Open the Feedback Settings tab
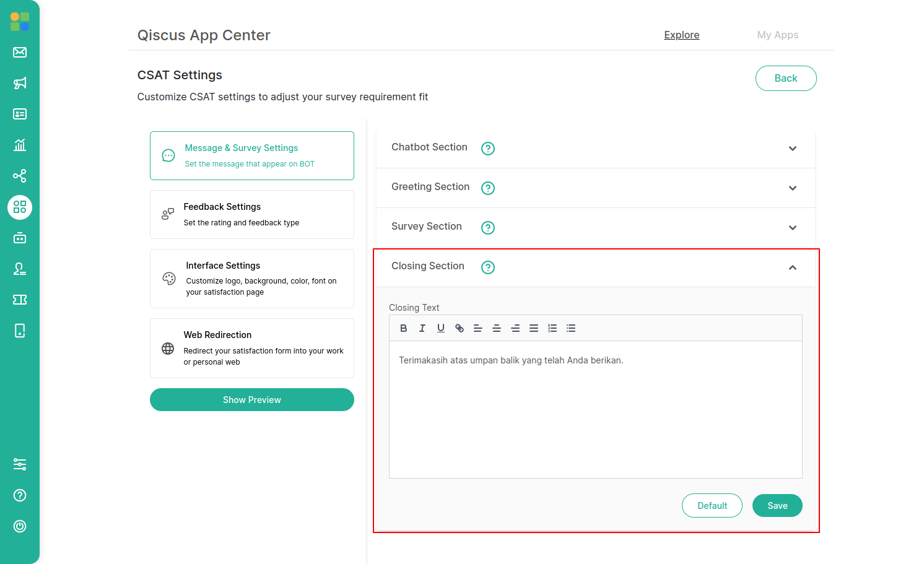 coord(251,214)
